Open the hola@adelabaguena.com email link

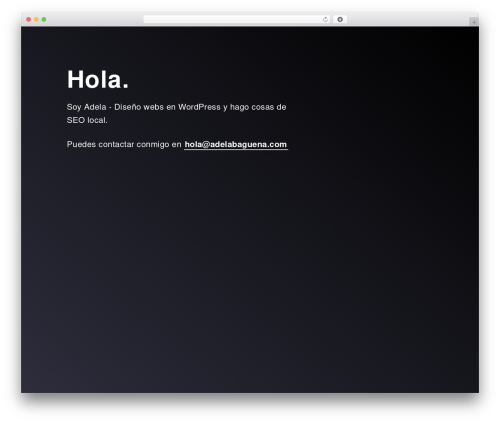click(236, 144)
